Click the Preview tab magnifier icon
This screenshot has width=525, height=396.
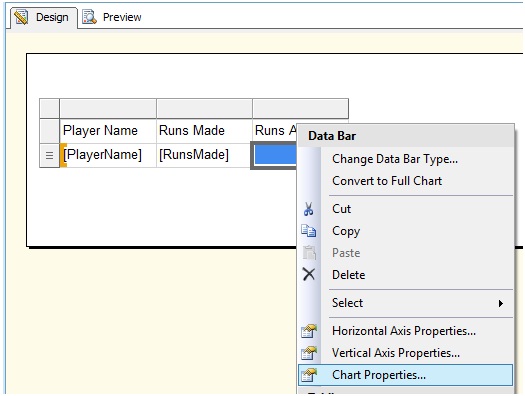[89, 17]
